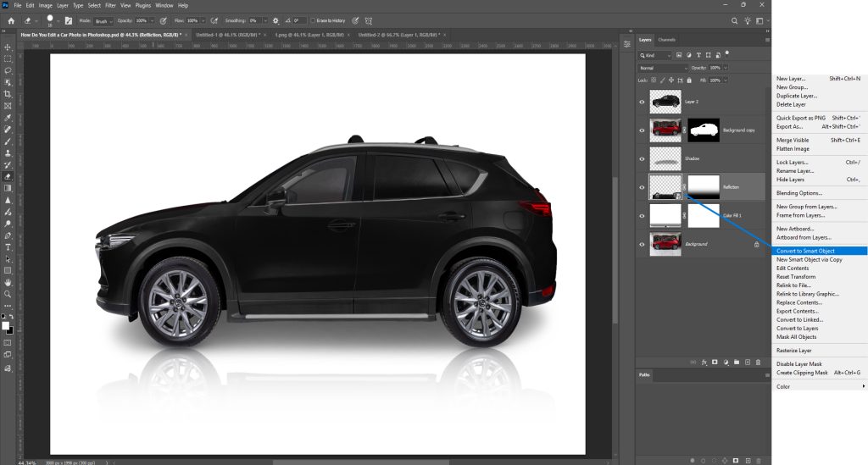This screenshot has width=868, height=465.
Task: Hide Layer 2 via eye icon
Action: (x=643, y=102)
